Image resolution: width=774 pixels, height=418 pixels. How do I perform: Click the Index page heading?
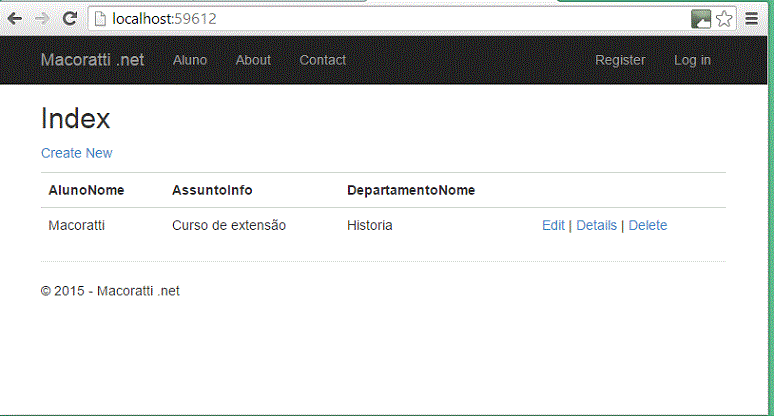click(x=76, y=118)
